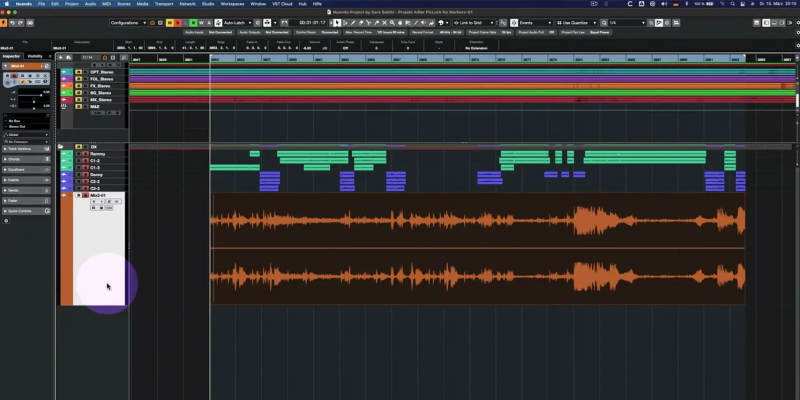Open the Auto-Latch automation mode dropdown
Screen dimensions: 800x400
[238, 22]
